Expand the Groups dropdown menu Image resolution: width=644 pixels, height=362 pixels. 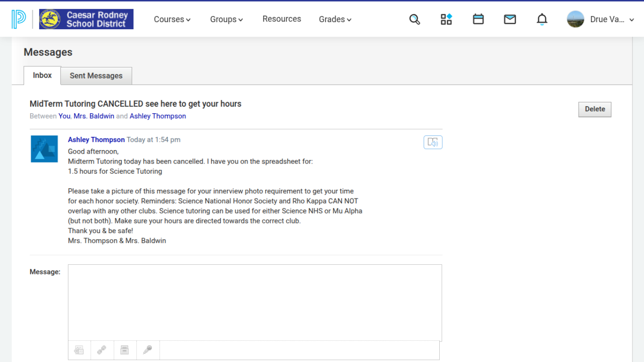(226, 20)
